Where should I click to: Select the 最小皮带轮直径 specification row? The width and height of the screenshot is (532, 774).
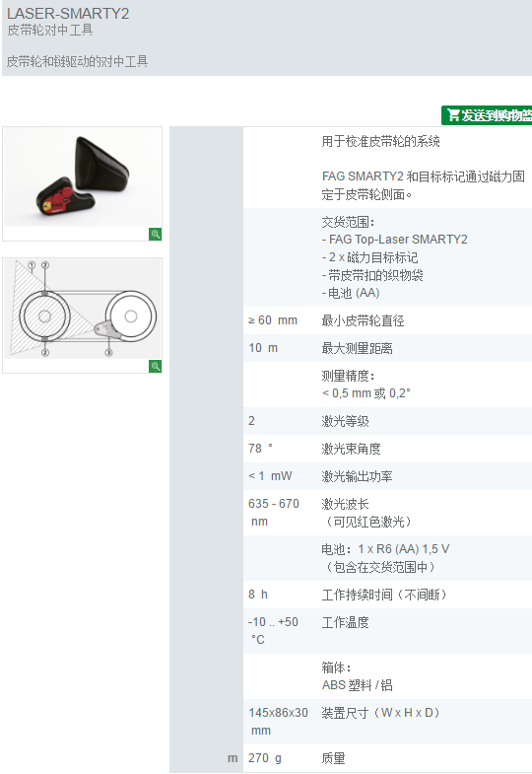click(x=387, y=320)
